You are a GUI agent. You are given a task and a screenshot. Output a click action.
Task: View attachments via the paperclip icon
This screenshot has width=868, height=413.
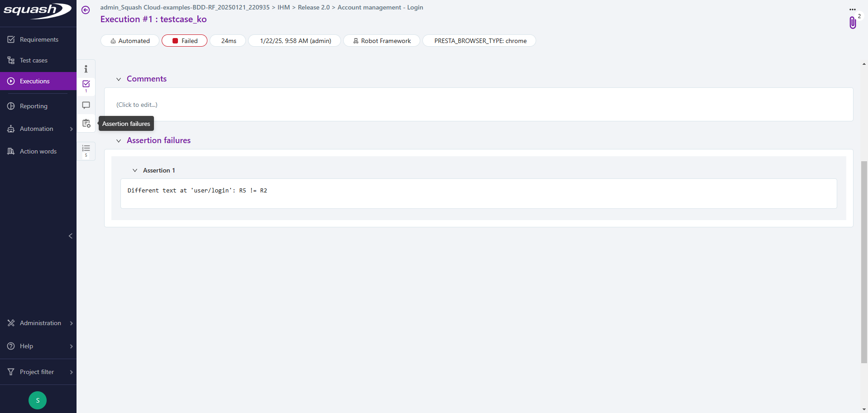click(853, 23)
